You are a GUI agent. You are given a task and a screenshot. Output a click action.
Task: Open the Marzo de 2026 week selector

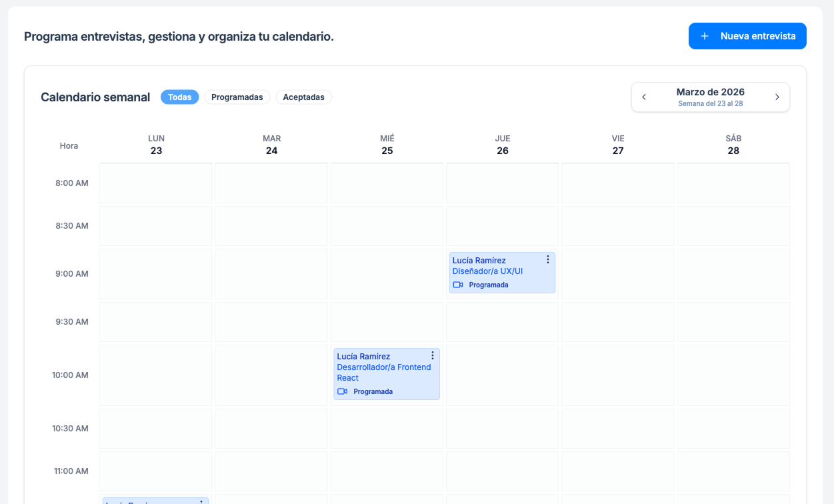(x=711, y=92)
